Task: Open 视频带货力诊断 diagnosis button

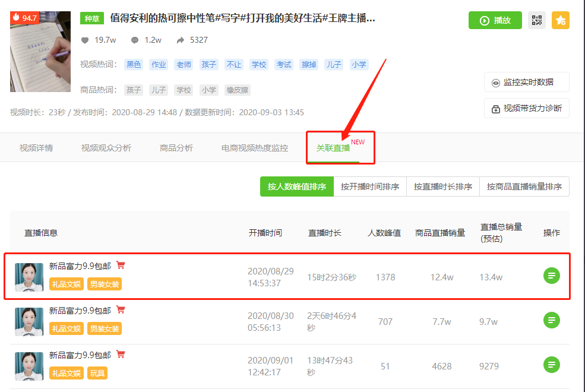Action: tap(526, 109)
